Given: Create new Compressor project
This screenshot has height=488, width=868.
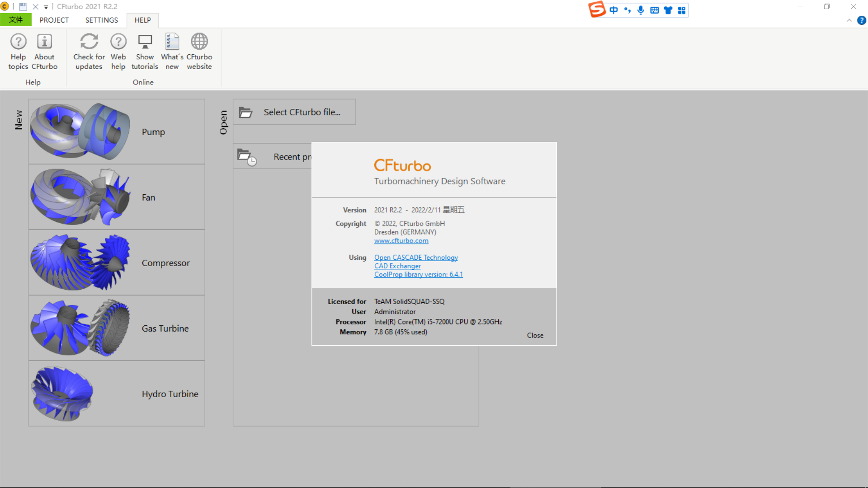Looking at the screenshot, I should click(x=117, y=263).
